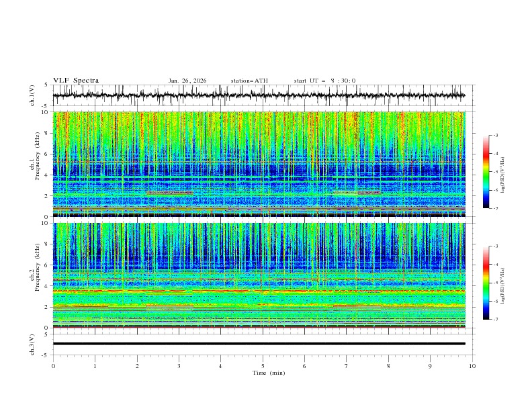The width and height of the screenshot is (532, 411).
Task: Click time axis tick label '2'
Action: point(137,366)
